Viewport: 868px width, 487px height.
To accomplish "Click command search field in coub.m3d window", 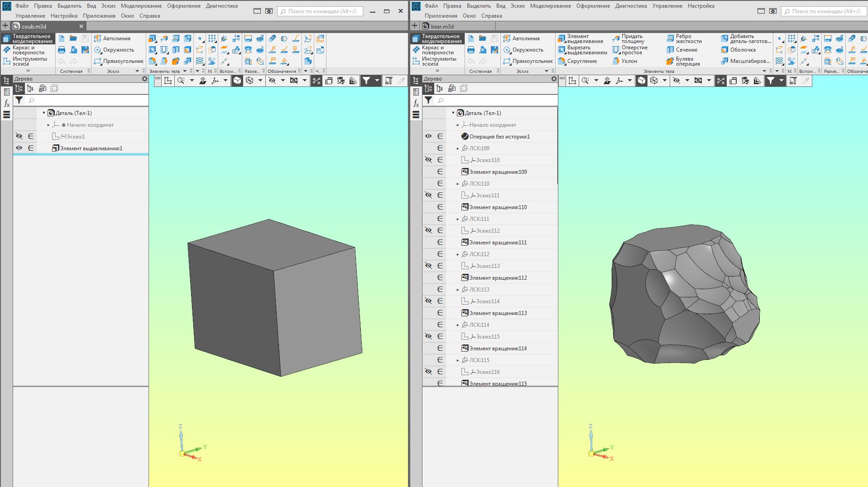I will [x=320, y=11].
